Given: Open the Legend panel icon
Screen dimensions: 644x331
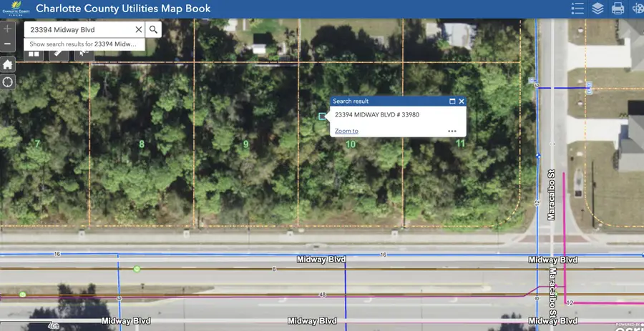Looking at the screenshot, I should coord(577,8).
